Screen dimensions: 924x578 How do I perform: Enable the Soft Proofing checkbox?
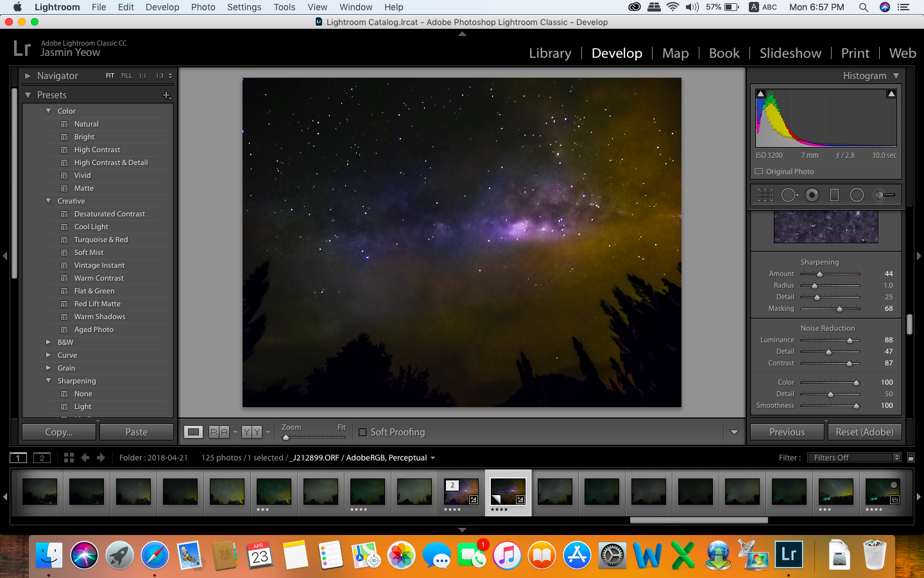[363, 432]
